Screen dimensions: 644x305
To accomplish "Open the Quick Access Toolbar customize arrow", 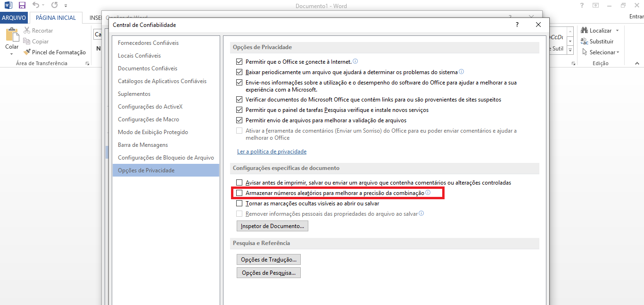I will click(x=66, y=6).
